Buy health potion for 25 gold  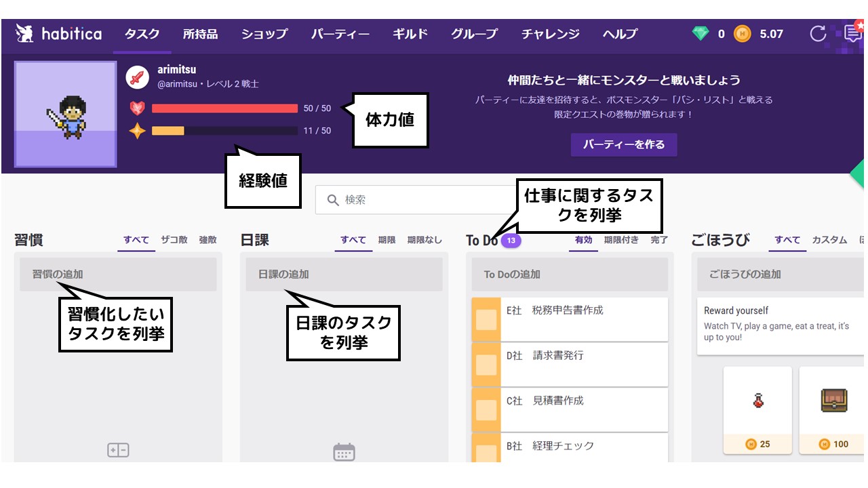pos(757,444)
